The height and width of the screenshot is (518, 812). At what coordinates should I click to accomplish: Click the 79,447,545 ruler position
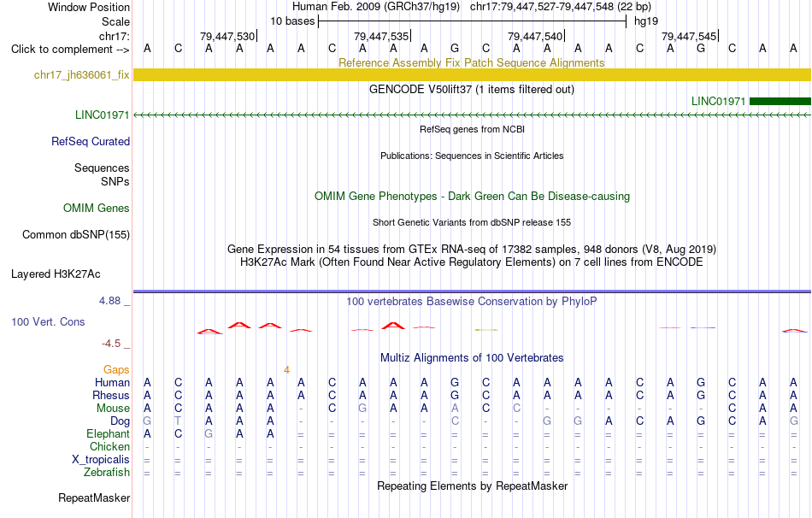(689, 36)
